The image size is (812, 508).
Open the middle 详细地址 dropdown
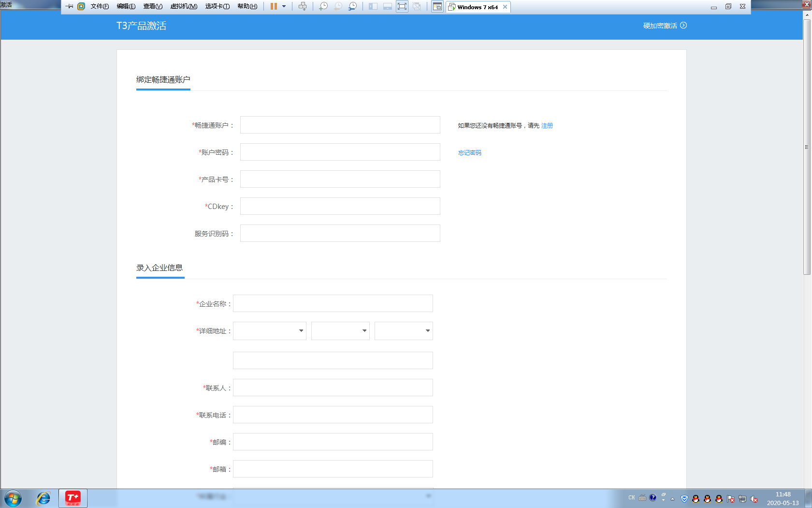[340, 331]
